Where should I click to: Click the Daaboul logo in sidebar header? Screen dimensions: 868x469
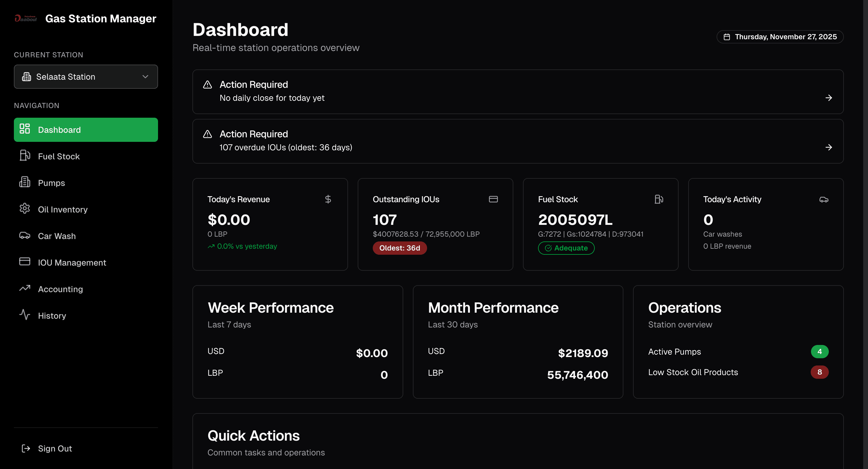coord(26,18)
